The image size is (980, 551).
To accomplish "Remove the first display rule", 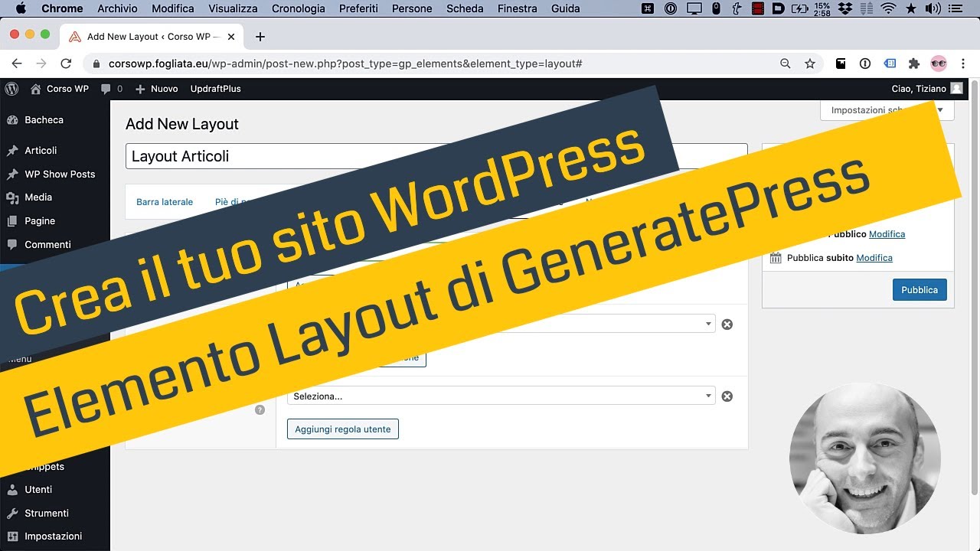I will pyautogui.click(x=727, y=324).
